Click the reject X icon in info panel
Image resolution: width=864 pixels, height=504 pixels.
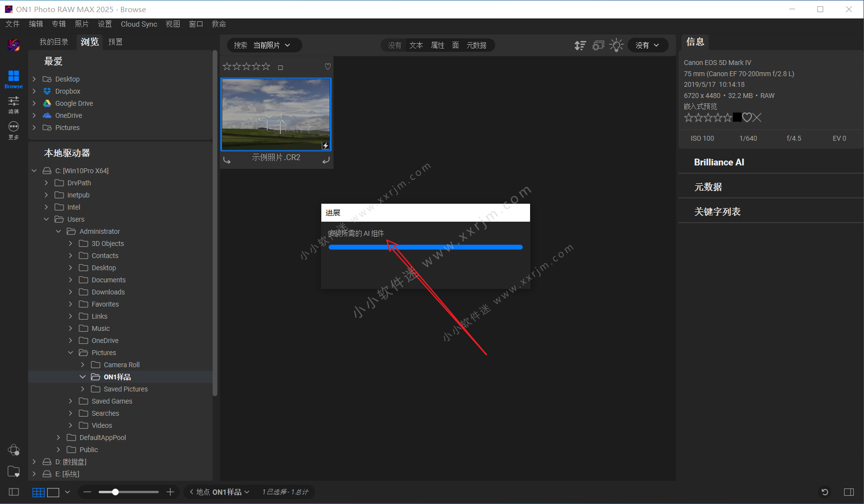click(x=757, y=117)
